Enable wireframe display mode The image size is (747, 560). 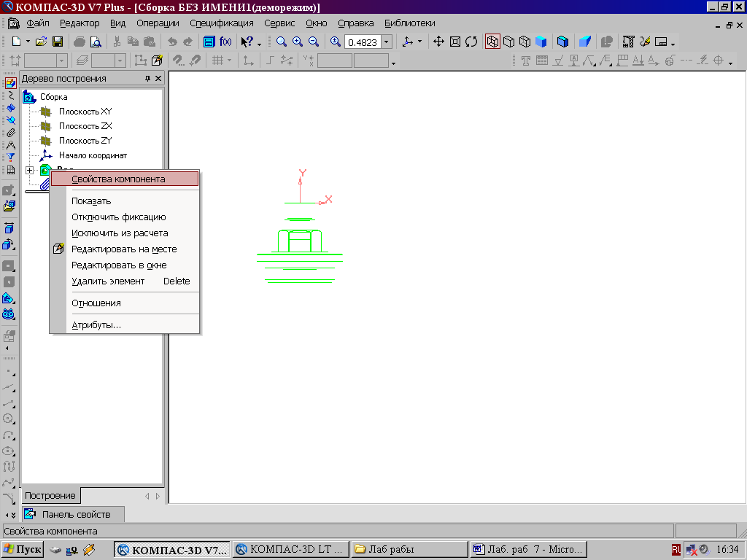coord(492,42)
